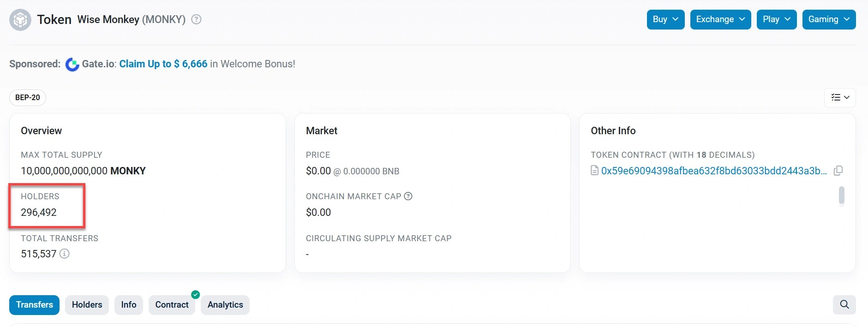Click the token logo icon beside Token
Viewport: 868px width, 327px height.
[20, 20]
